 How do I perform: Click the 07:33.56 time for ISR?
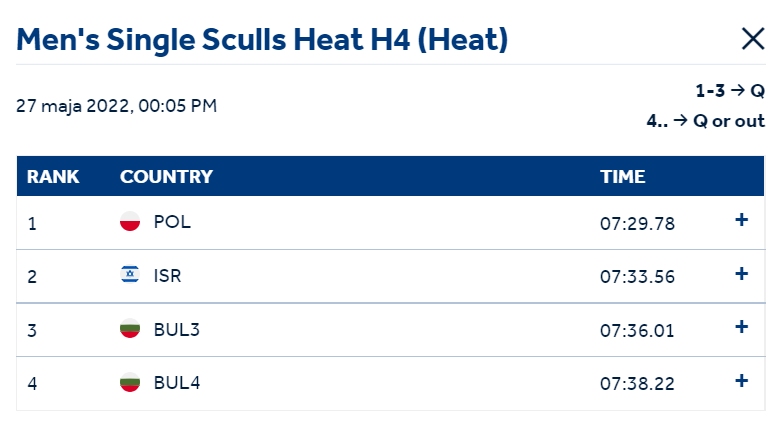pyautogui.click(x=637, y=277)
